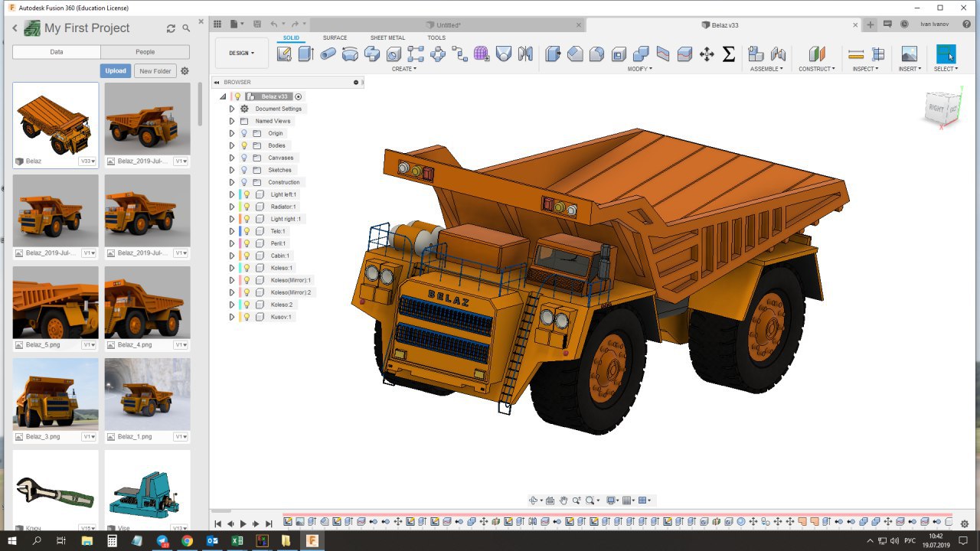Expand the Document Settings node

[232, 109]
